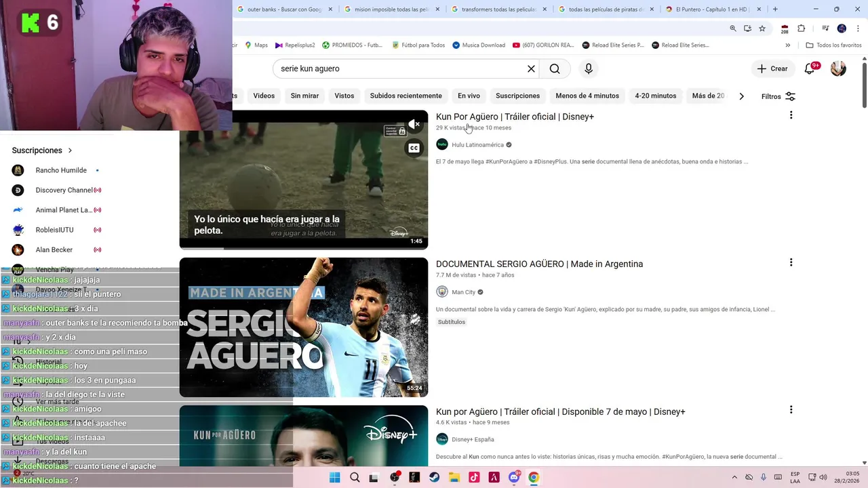Click the trailer preview progress bar
This screenshot has width=868, height=488.
click(x=304, y=248)
